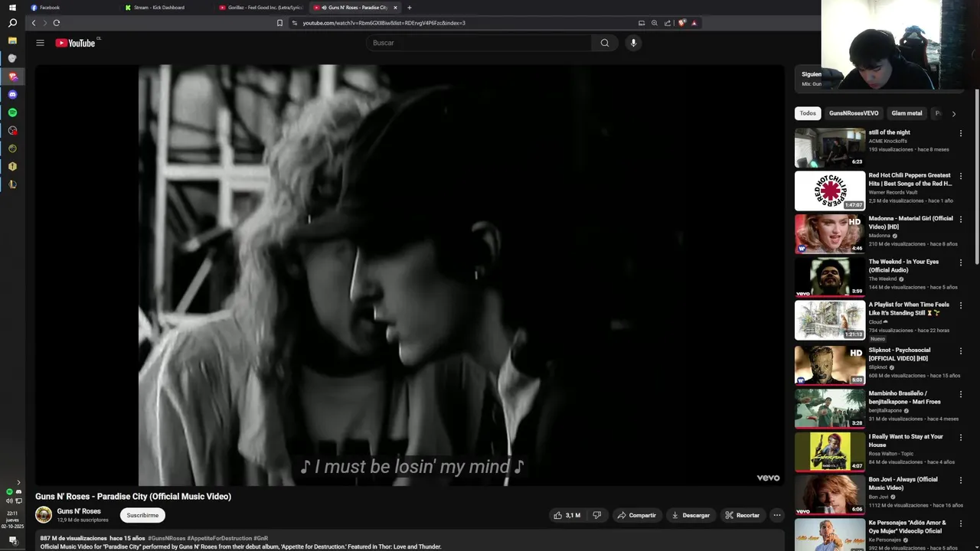The height and width of the screenshot is (551, 980).
Task: Switch to the Facebook tab
Action: (49, 8)
